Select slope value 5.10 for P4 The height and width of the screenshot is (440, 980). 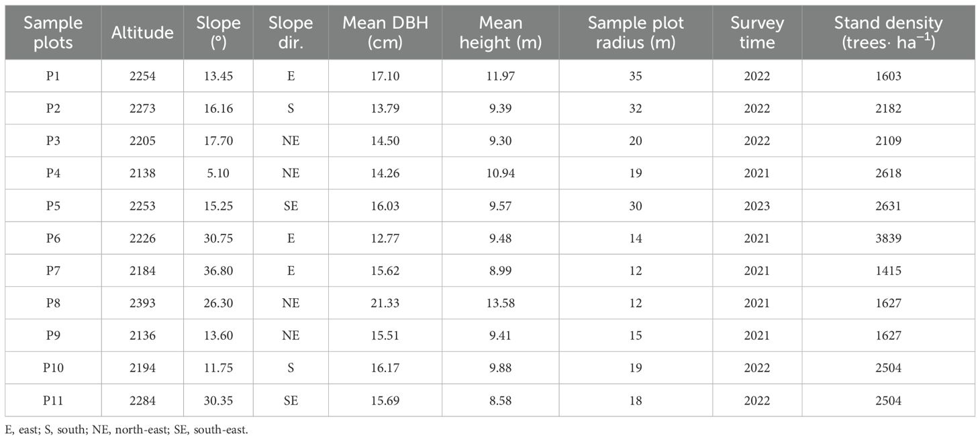point(218,173)
